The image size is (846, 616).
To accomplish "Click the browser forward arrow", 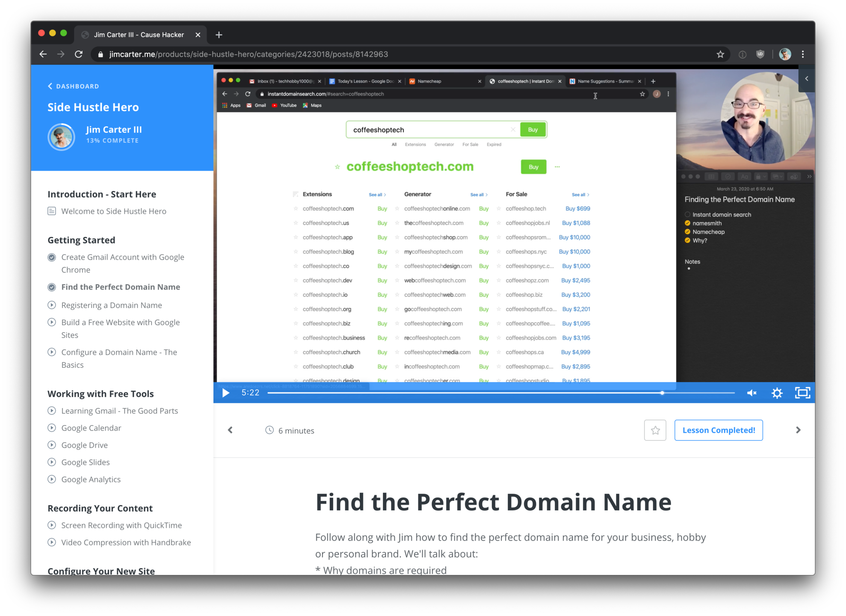I will (x=61, y=54).
